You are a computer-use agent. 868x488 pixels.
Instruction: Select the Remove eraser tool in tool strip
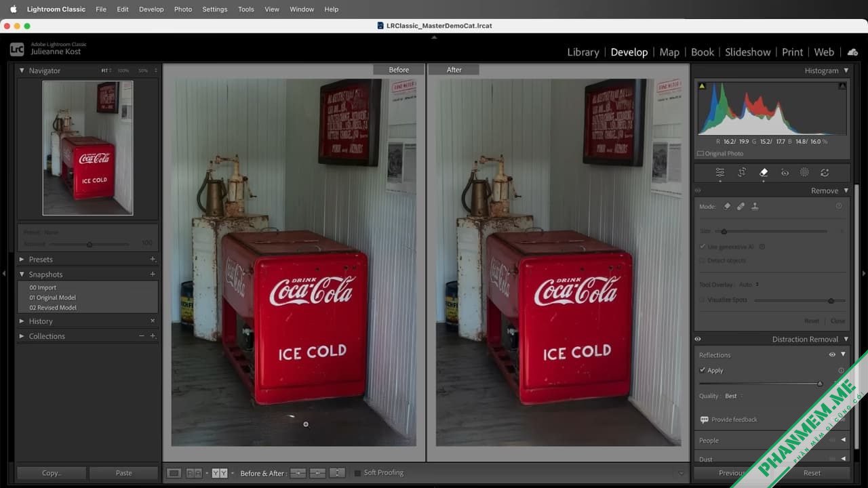(x=764, y=173)
